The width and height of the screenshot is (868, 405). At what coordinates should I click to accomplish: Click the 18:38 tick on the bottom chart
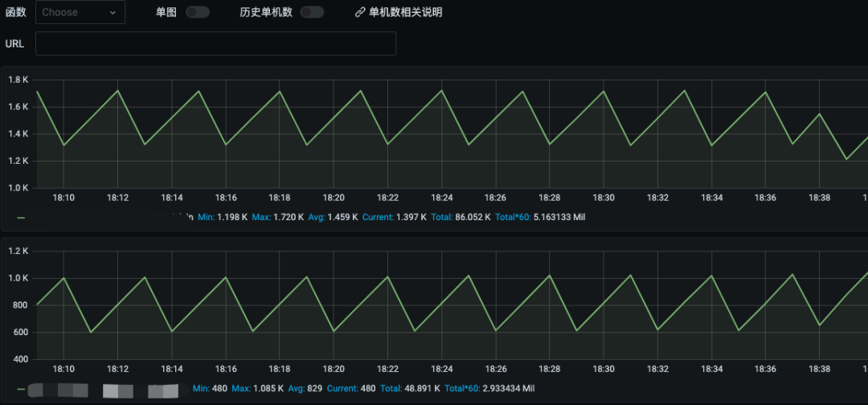point(819,369)
